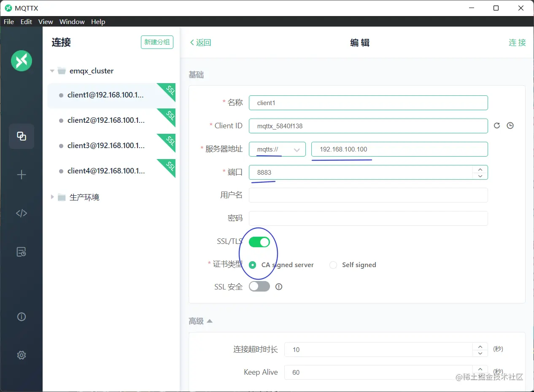
Task: Click the server address host field
Action: pyautogui.click(x=399, y=149)
